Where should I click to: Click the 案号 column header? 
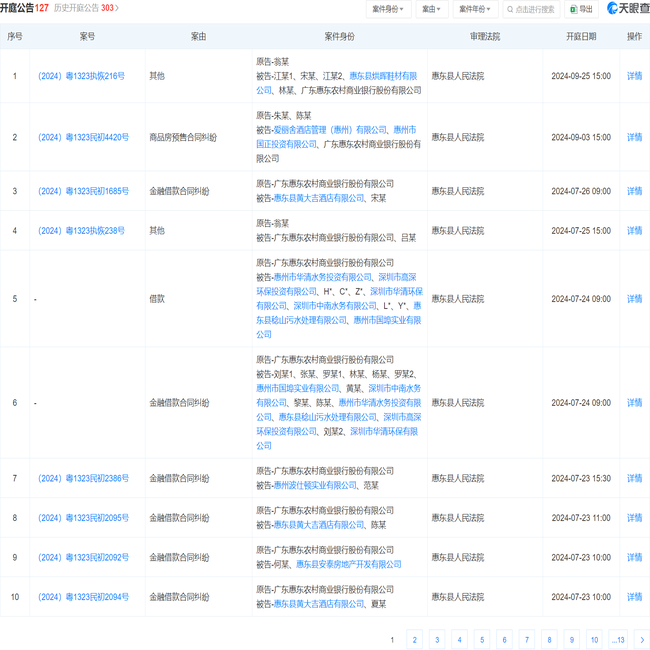pyautogui.click(x=87, y=36)
